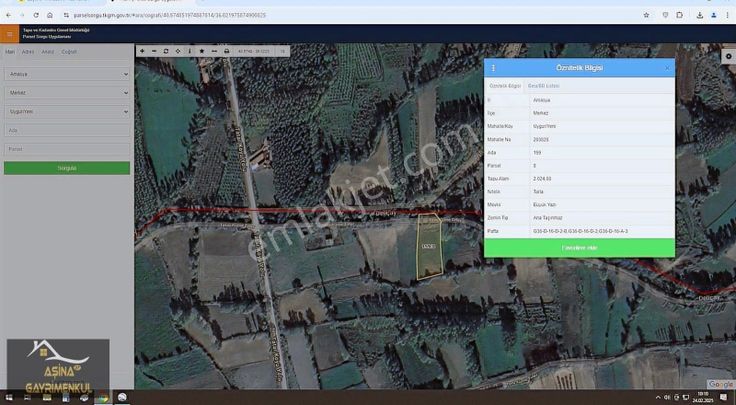Open the Öznitelik Bilgisi panel options menu
The image size is (736, 405).
coord(493,68)
